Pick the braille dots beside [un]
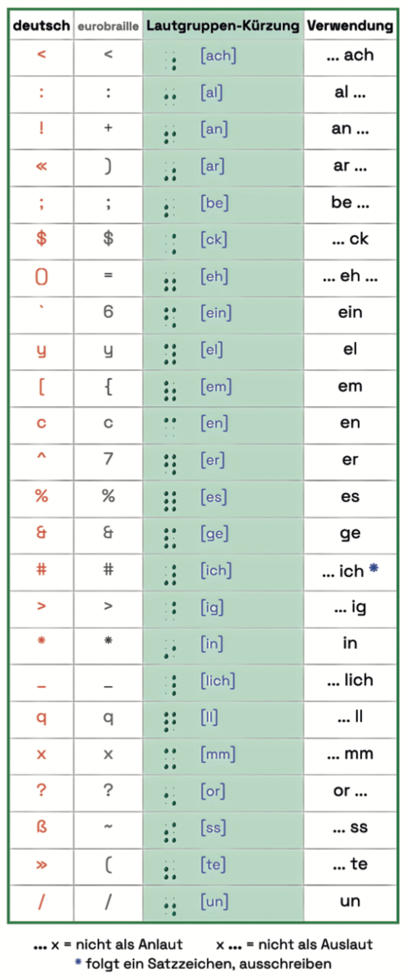The width and height of the screenshot is (407, 980). pyautogui.click(x=170, y=906)
